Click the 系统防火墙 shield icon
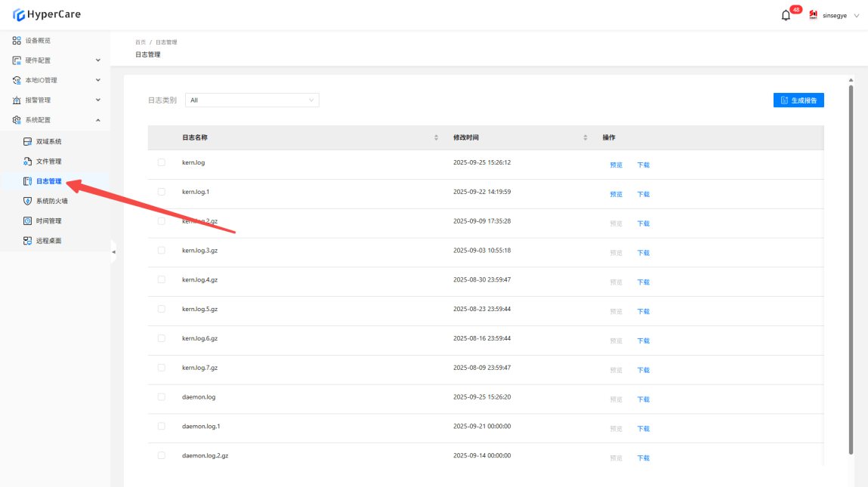Screen dimensions: 868x487 point(28,202)
